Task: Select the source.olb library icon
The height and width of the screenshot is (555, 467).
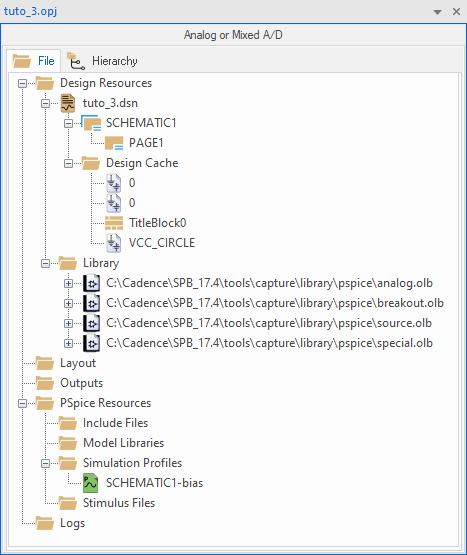Action: pos(91,323)
